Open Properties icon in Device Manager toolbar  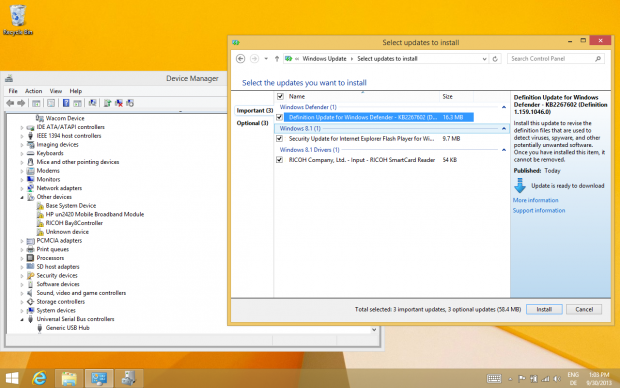pyautogui.click(x=51, y=103)
